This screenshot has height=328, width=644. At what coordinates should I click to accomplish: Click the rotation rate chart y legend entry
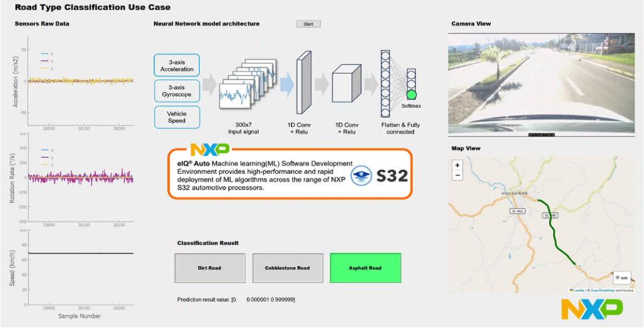click(47, 158)
